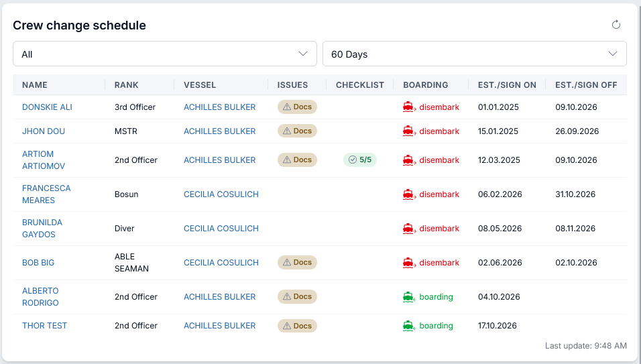Open CECILIA COSULICH vessel in BOB BIG row

tap(221, 263)
